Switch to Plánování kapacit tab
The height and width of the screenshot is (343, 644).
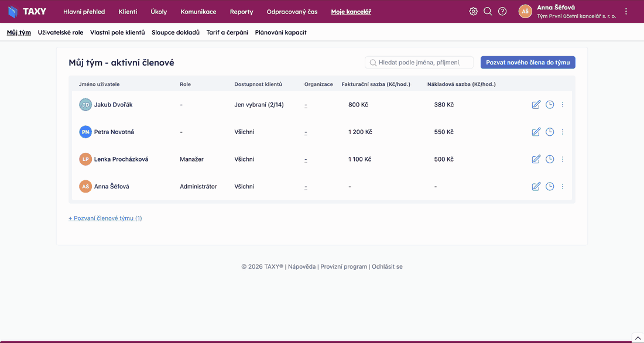click(x=281, y=32)
